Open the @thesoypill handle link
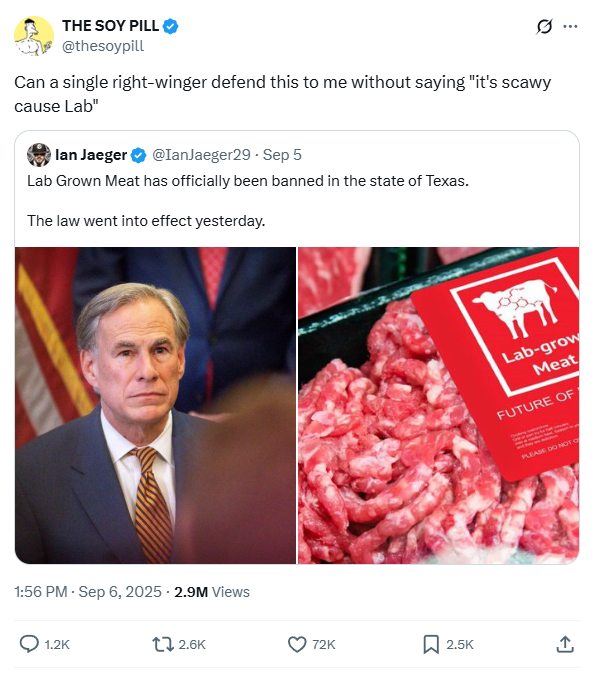The image size is (596, 678). coord(103,46)
